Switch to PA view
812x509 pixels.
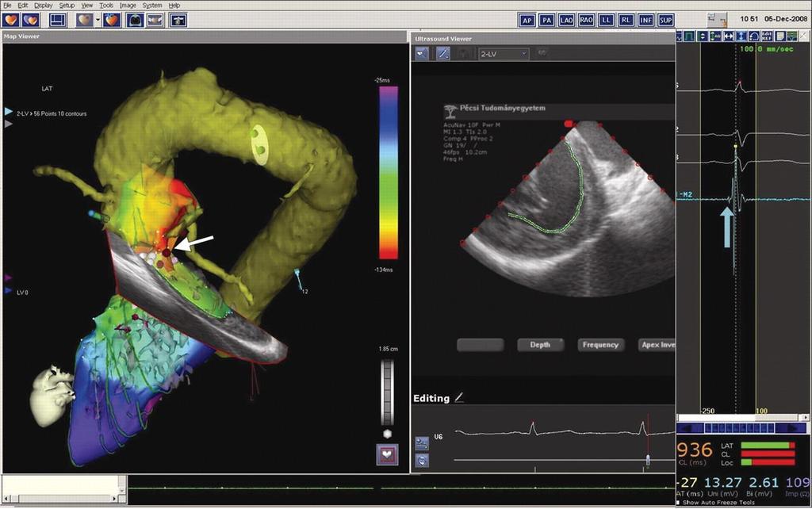(546, 20)
